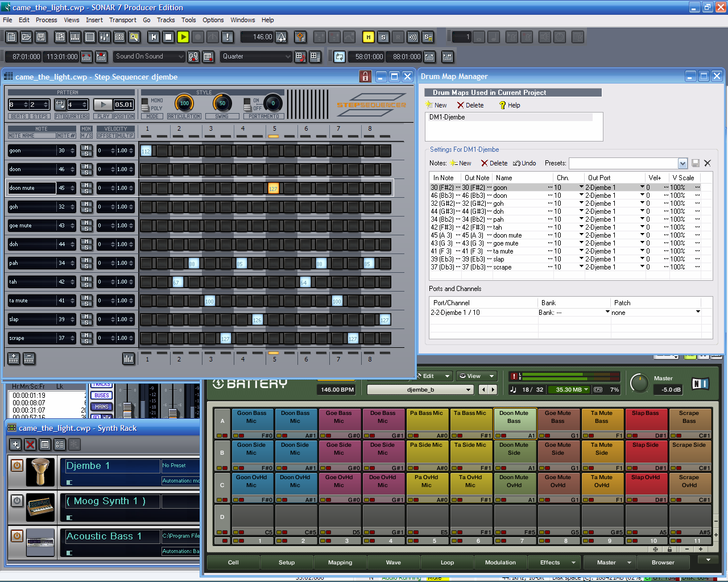Open the Tracks menu
Viewport: 728px width, 582px height.
pyautogui.click(x=166, y=20)
